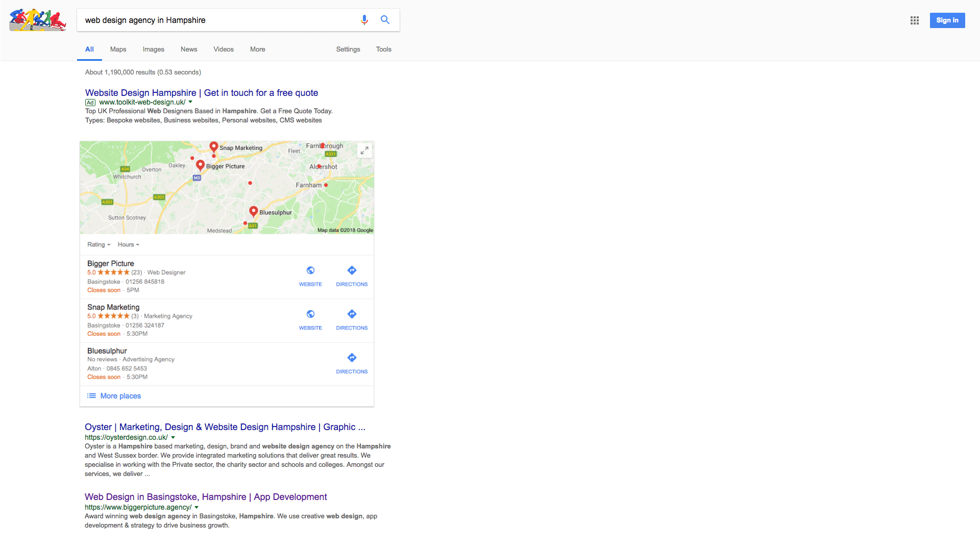Open search Settings menu
This screenshot has width=980, height=551.
click(348, 49)
